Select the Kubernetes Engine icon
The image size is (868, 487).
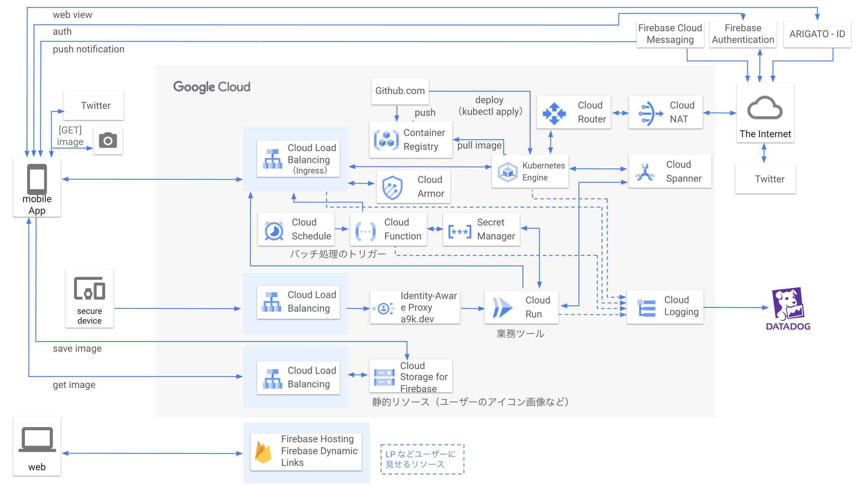tap(507, 172)
